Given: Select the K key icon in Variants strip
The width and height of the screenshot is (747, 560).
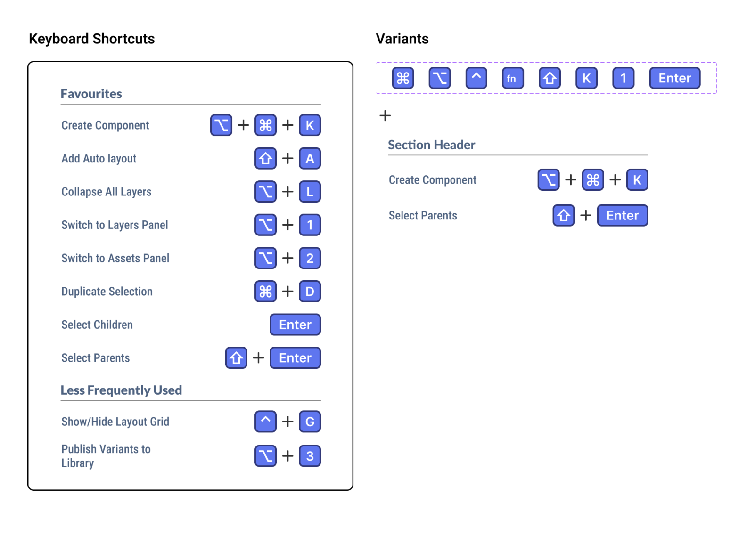Looking at the screenshot, I should (x=586, y=78).
